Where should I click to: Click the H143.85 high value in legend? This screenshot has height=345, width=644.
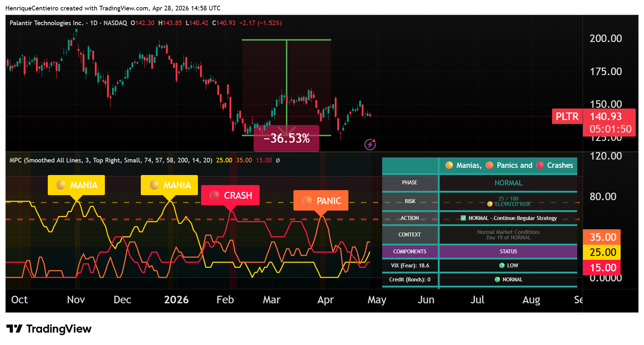coord(170,23)
